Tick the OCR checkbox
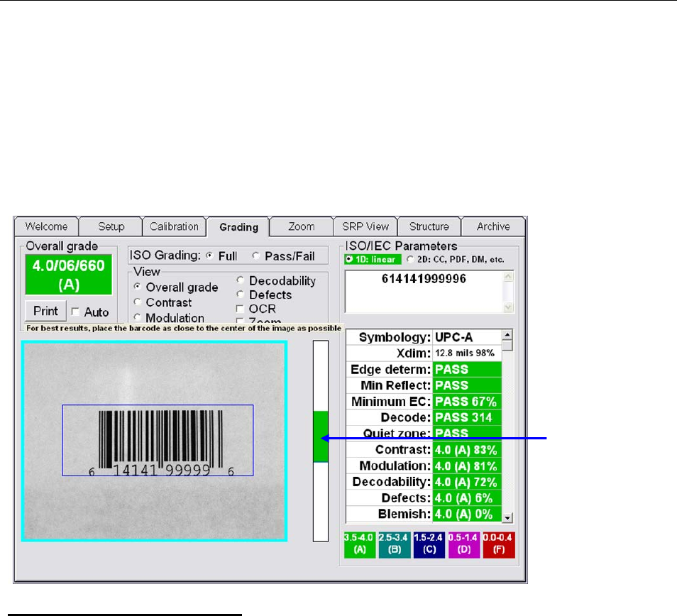This screenshot has width=677, height=616. click(x=240, y=309)
